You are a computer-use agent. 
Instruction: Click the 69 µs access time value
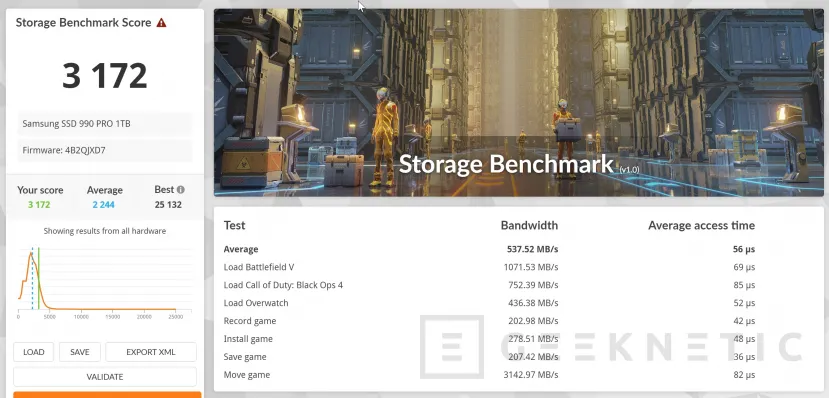[744, 267]
